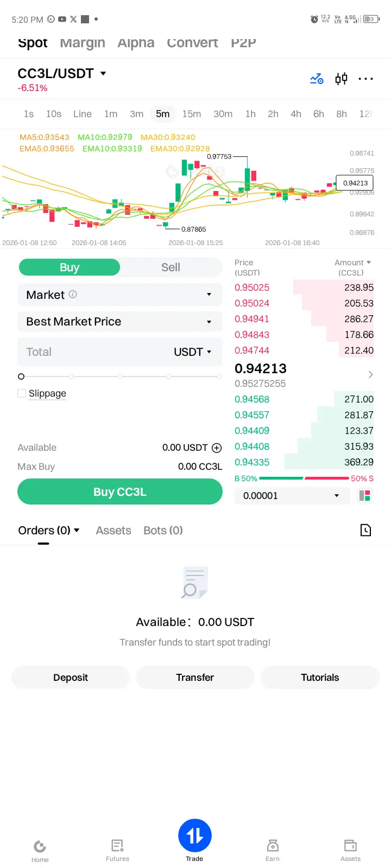
Task: Go to the Futures tab icon
Action: point(118,850)
